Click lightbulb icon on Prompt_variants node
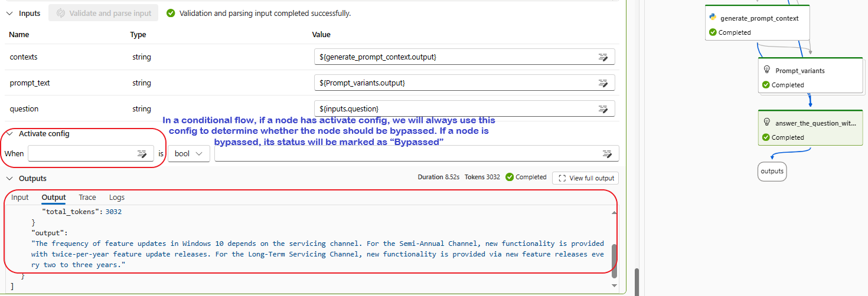 click(767, 70)
